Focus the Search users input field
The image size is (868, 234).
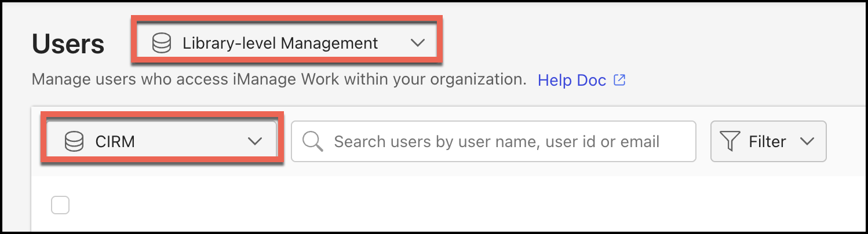[x=494, y=141]
